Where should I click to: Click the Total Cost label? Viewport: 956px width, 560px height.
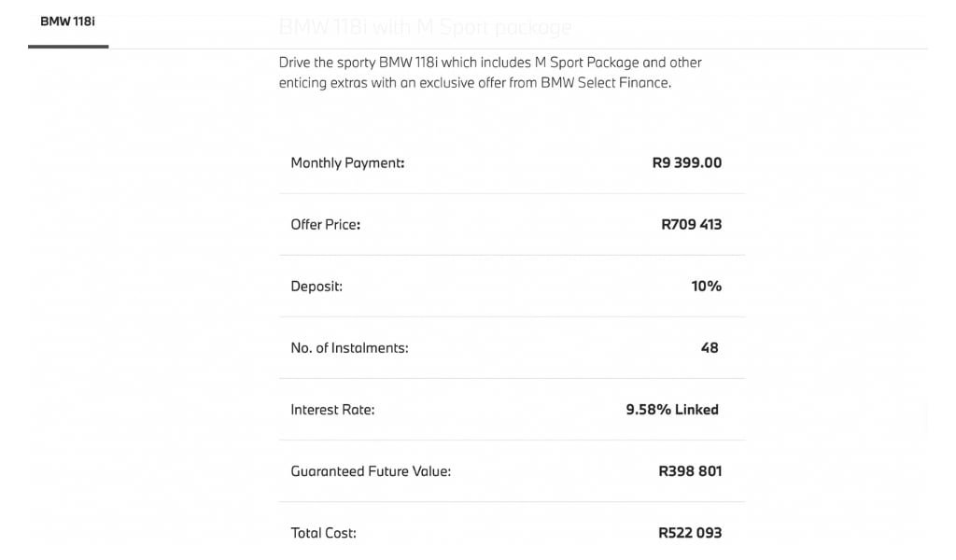click(324, 533)
